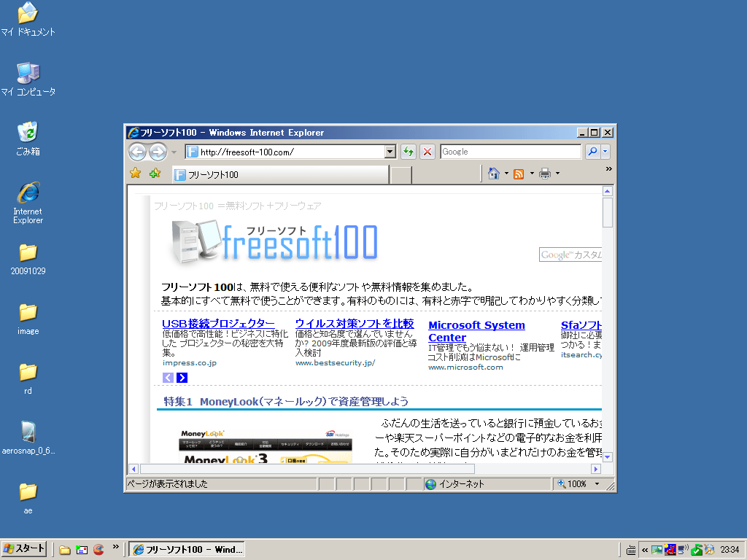Viewport: 747px width, 560px height.
Task: Click the vertical scrollbar down arrow
Action: pos(608,457)
